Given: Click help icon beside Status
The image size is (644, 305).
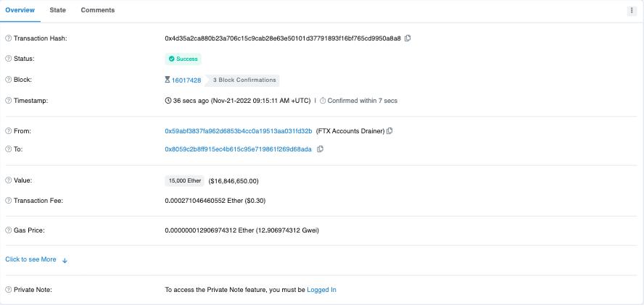Looking at the screenshot, I should click(x=8, y=59).
